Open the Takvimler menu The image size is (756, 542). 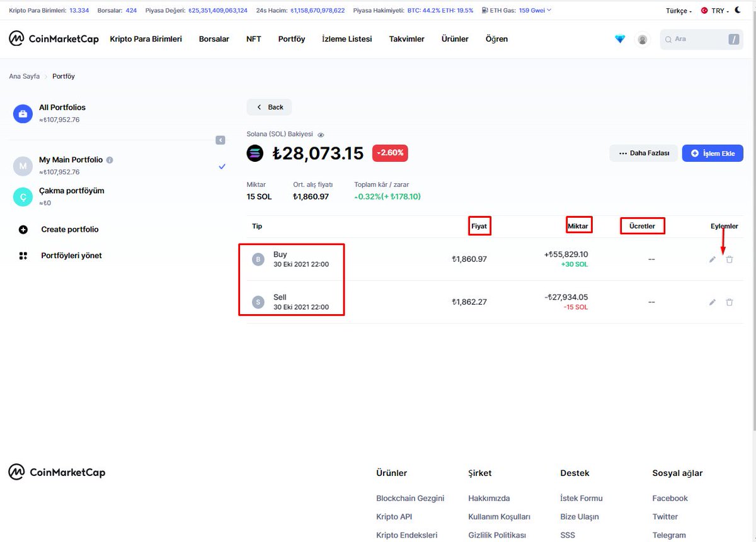[x=407, y=39]
